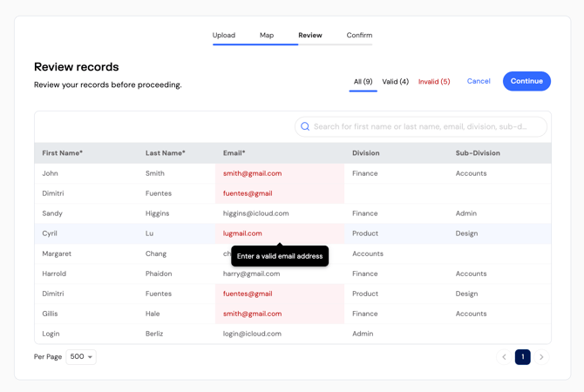Select the first name Gillis

50,314
